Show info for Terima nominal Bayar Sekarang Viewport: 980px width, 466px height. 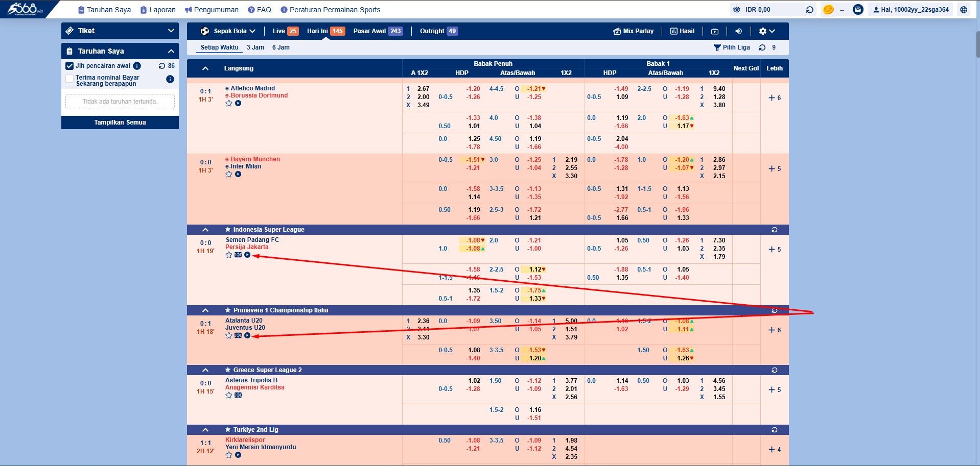pyautogui.click(x=170, y=79)
